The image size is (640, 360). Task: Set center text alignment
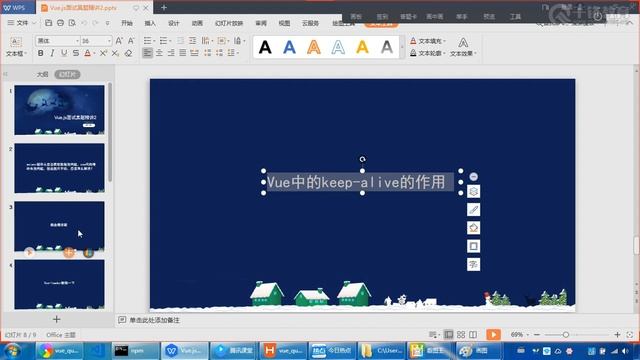click(159, 53)
